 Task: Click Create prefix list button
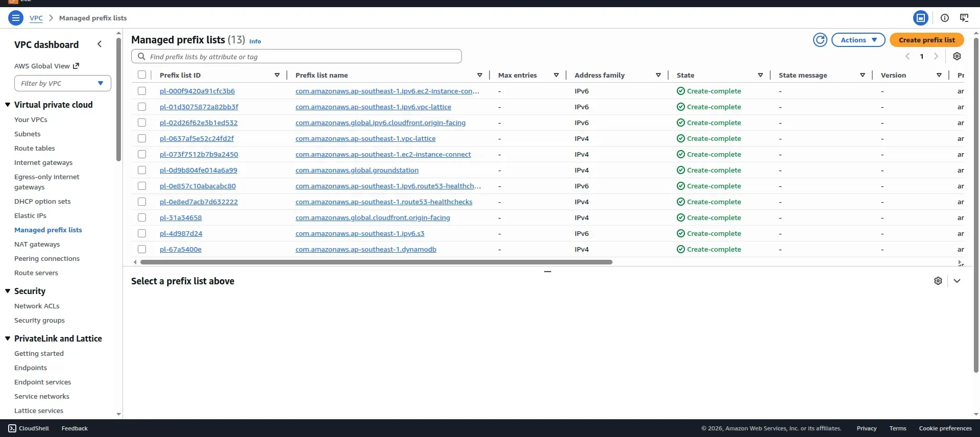pos(927,40)
